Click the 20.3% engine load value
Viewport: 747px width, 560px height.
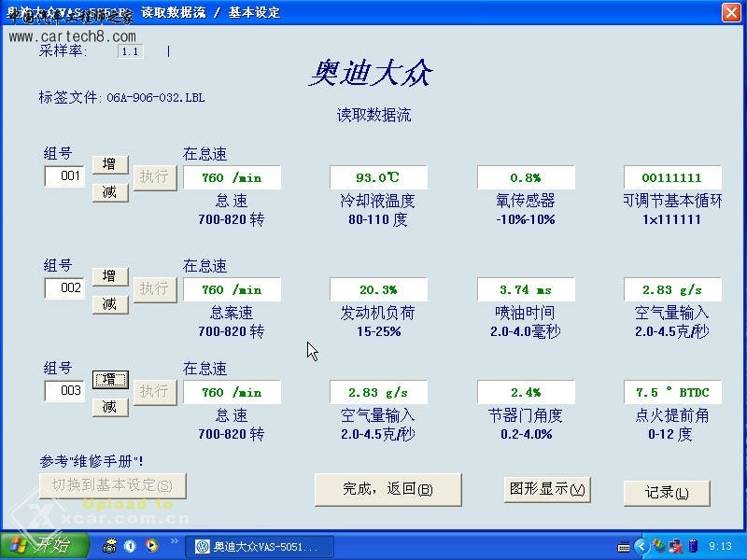378,289
